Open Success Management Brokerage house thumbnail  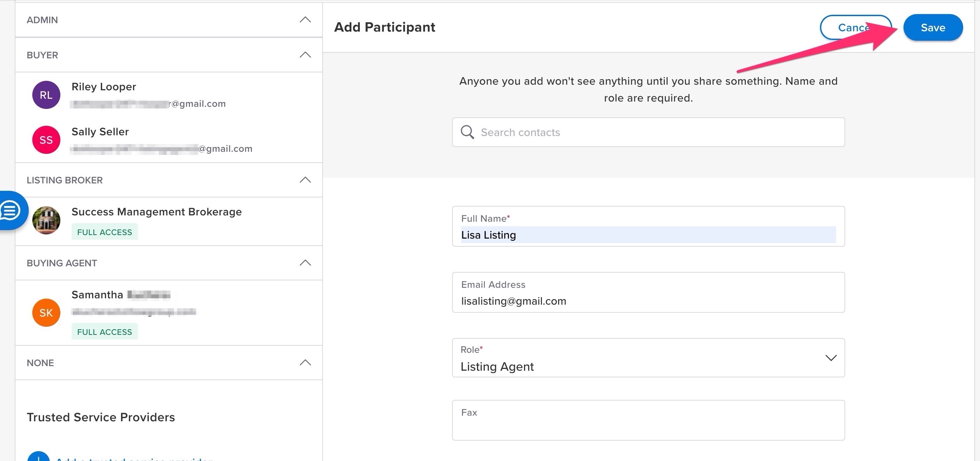tap(46, 220)
